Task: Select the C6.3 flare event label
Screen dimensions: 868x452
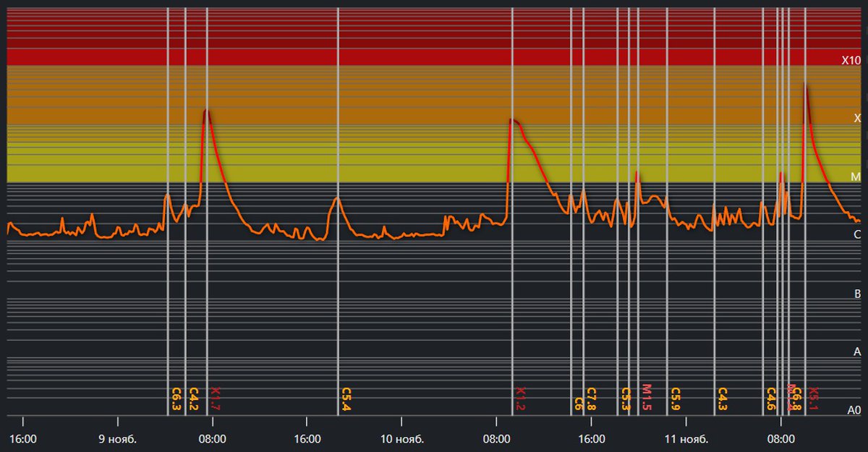Action: point(176,399)
